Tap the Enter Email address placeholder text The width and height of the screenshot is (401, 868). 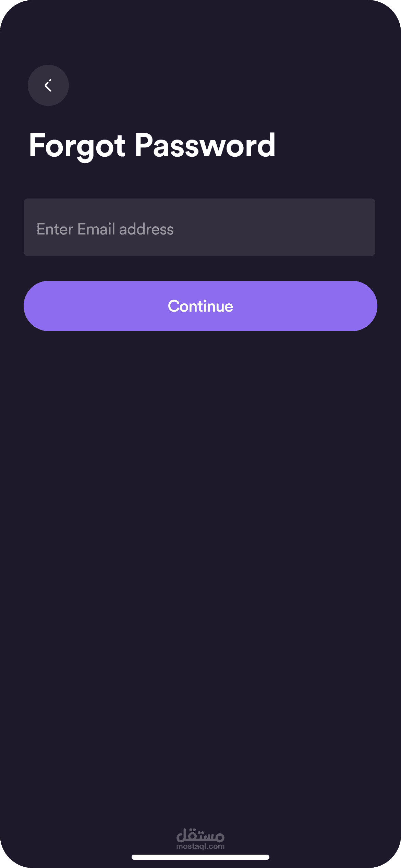105,229
